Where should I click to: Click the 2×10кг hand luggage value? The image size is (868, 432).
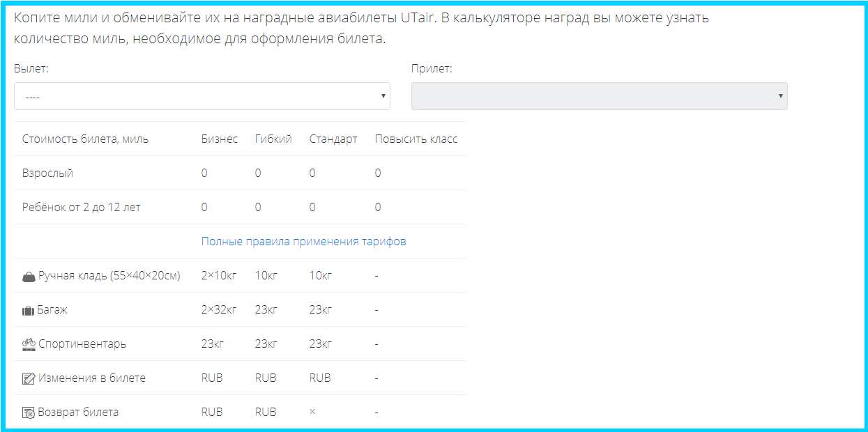(x=219, y=276)
